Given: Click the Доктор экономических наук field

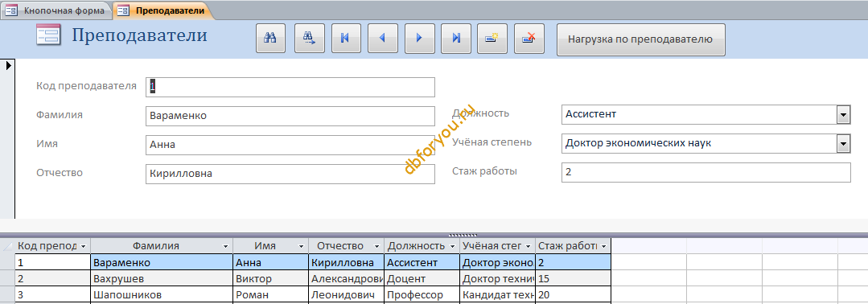Looking at the screenshot, I should tap(698, 143).
